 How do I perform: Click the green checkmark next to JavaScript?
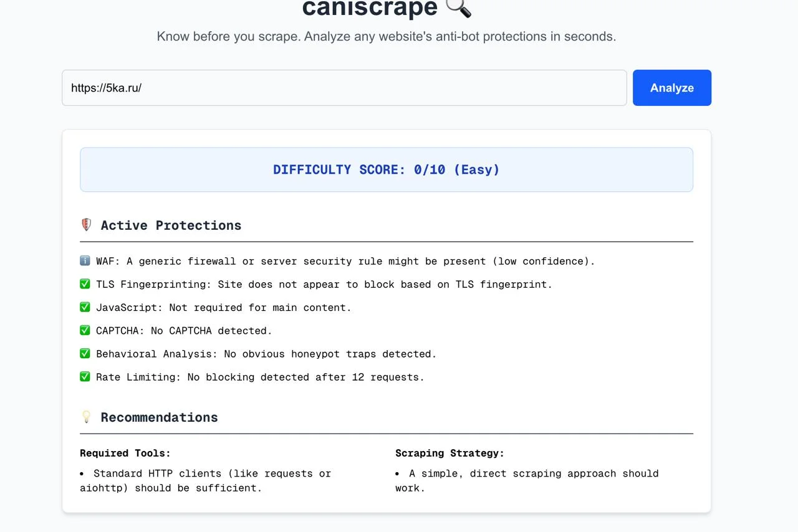pos(85,307)
